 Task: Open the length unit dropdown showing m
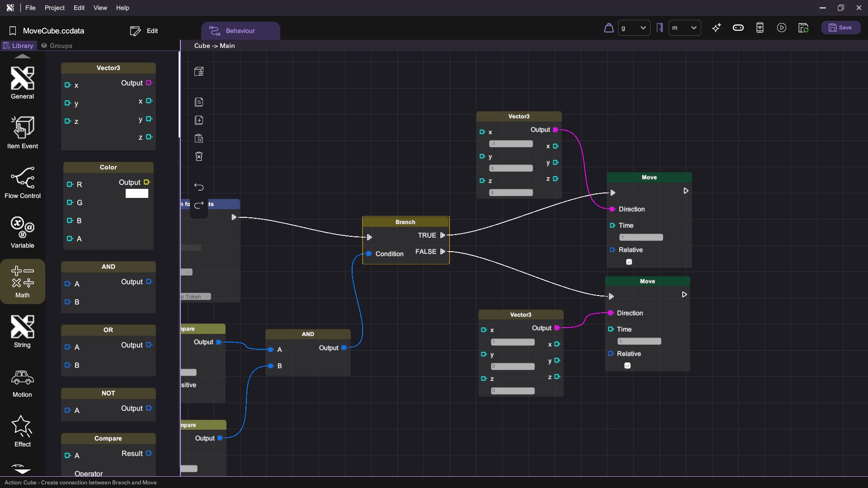click(684, 28)
